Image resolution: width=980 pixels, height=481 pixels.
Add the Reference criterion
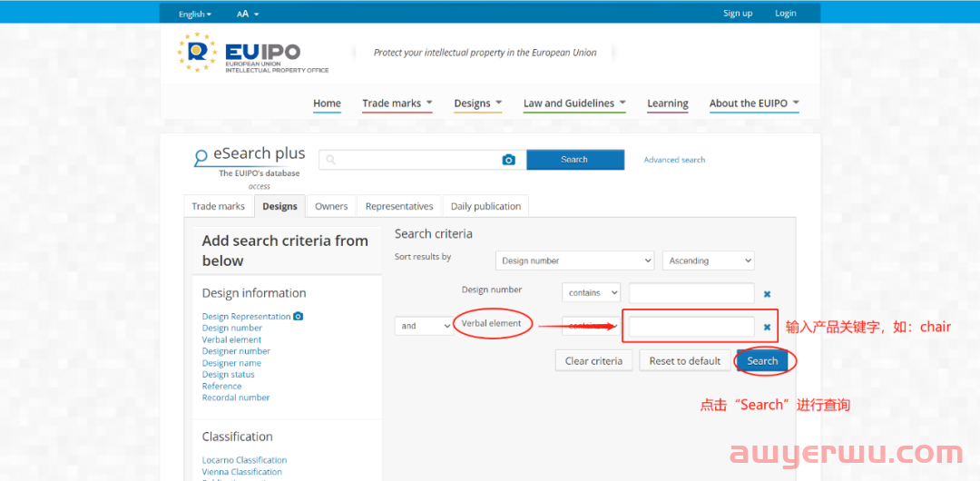pos(222,386)
